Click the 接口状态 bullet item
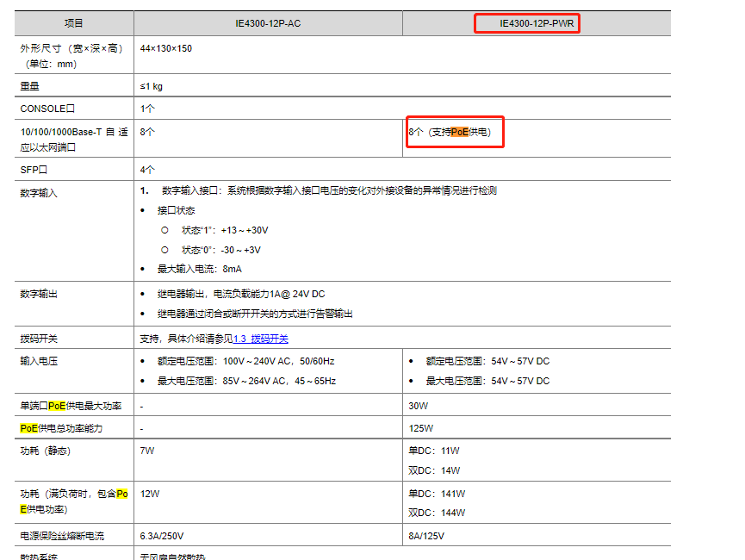 coord(177,210)
